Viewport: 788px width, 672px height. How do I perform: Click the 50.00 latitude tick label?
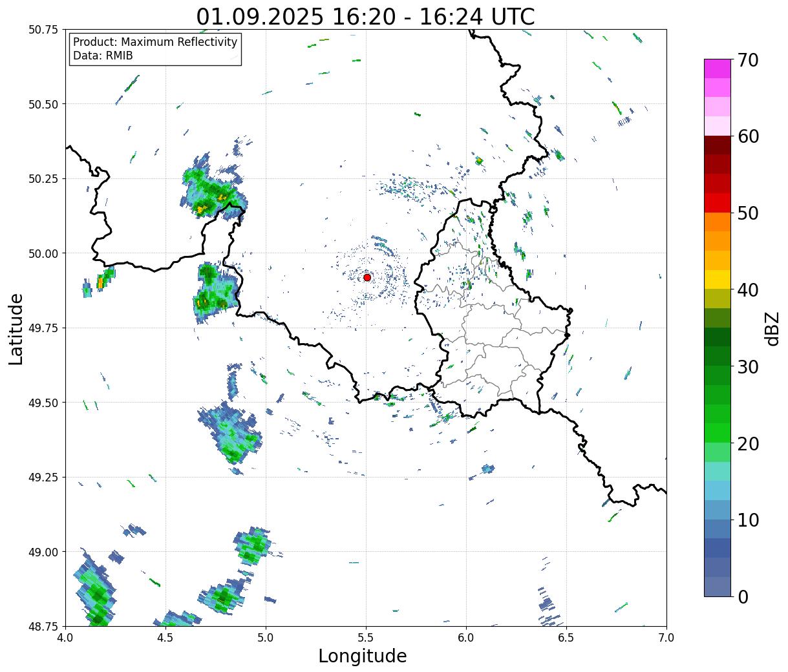pyautogui.click(x=43, y=253)
